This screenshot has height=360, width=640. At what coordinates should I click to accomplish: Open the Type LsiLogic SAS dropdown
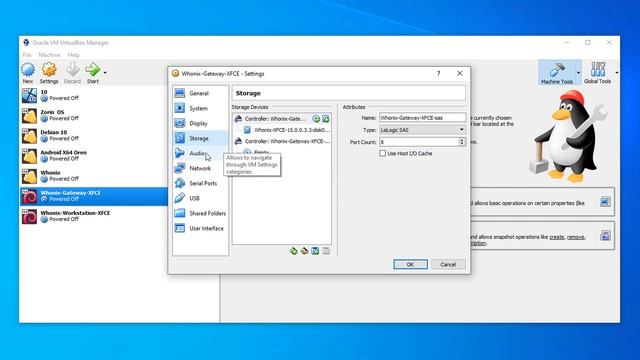pyautogui.click(x=422, y=130)
